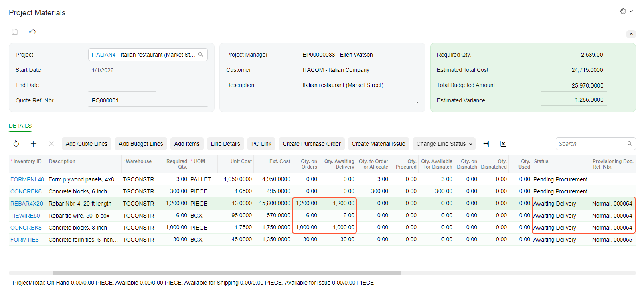Screen dimensions: 644x289
Task: Click the horizontal scrollbar of the grid
Action: click(x=227, y=273)
